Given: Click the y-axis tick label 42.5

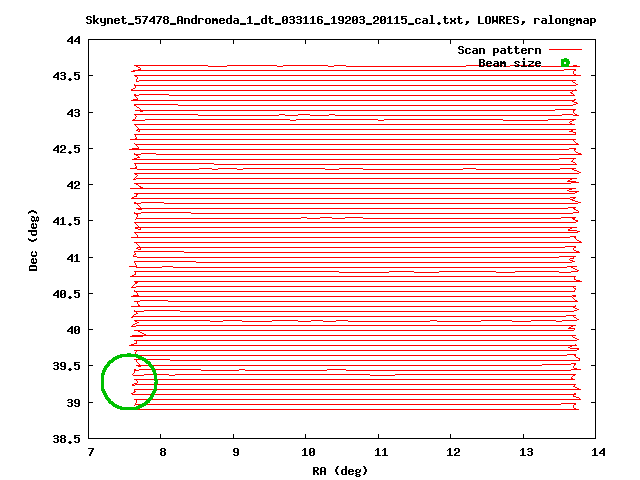Looking at the screenshot, I should 67,149.
